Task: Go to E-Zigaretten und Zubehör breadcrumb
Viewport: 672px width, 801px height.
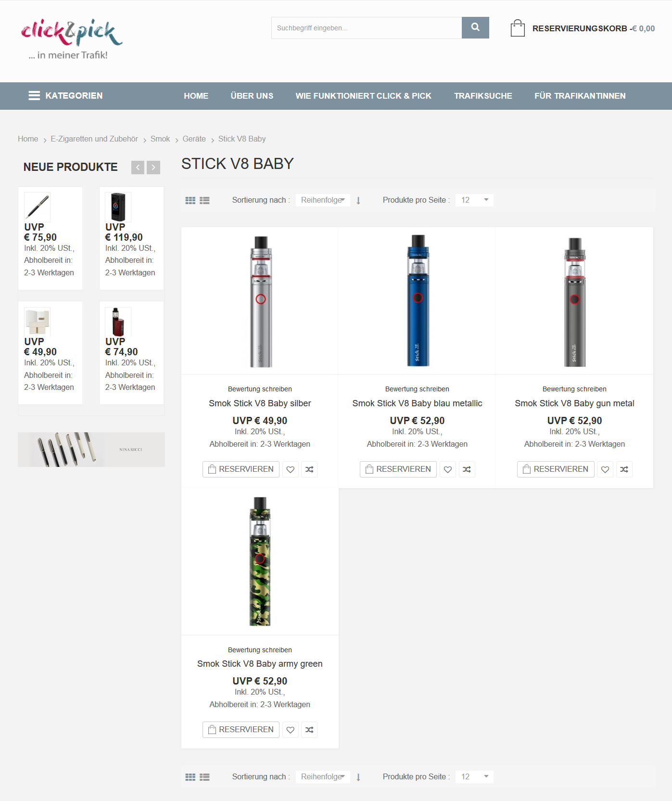Action: 94,139
